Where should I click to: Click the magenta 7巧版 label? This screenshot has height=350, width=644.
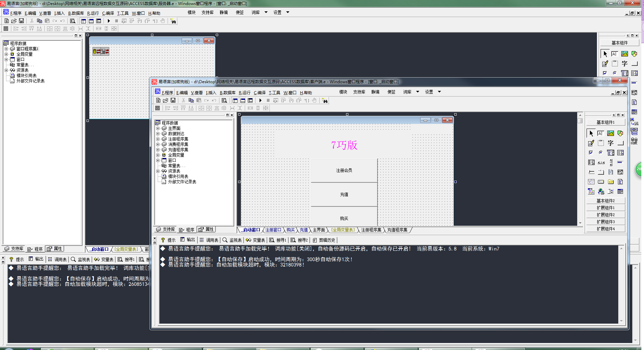[344, 145]
